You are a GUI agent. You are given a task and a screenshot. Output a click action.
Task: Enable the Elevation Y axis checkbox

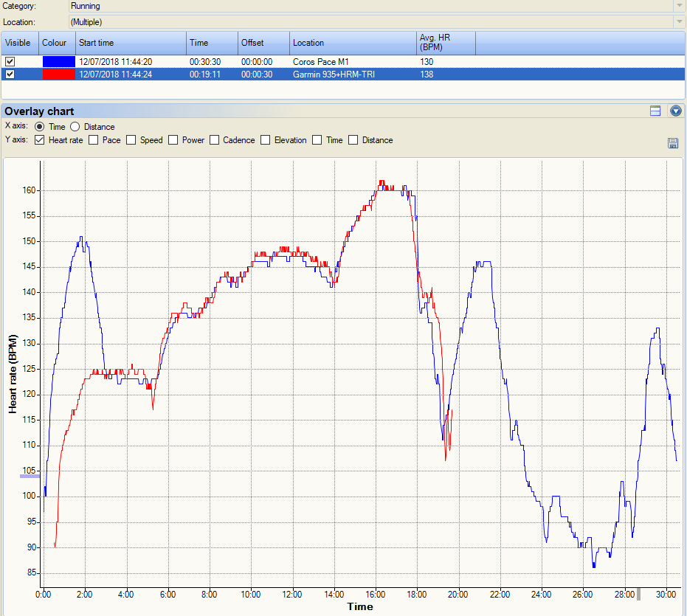pos(265,139)
